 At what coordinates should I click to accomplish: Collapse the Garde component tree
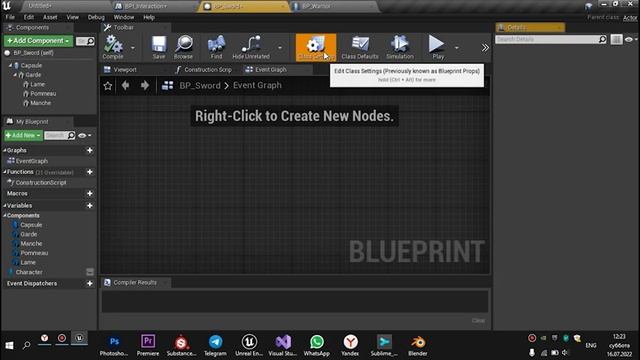pyautogui.click(x=15, y=75)
